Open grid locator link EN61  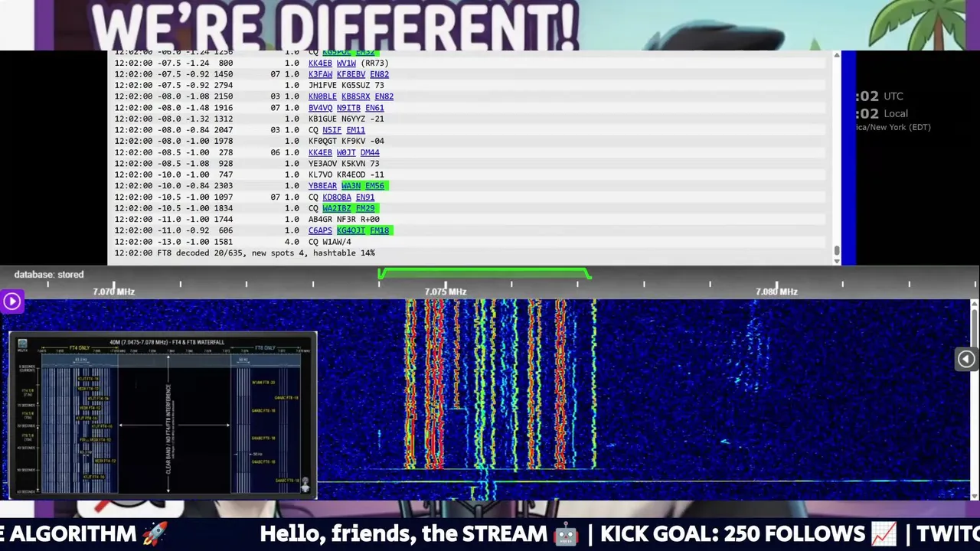[374, 108]
